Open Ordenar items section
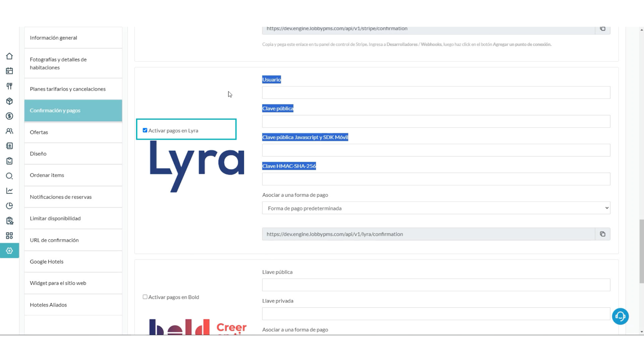This screenshot has height=362, width=644. [73, 175]
